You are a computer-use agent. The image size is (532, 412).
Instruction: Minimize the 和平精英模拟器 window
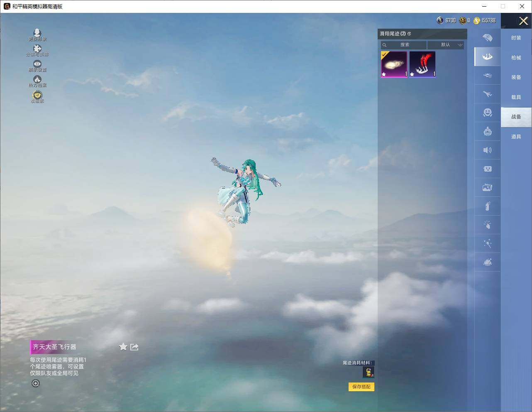485,6
